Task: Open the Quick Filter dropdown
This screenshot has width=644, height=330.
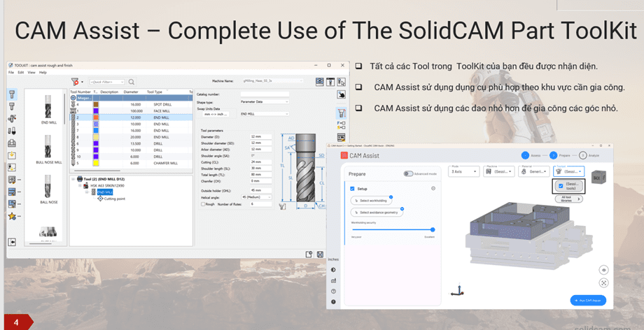Action: tap(107, 82)
